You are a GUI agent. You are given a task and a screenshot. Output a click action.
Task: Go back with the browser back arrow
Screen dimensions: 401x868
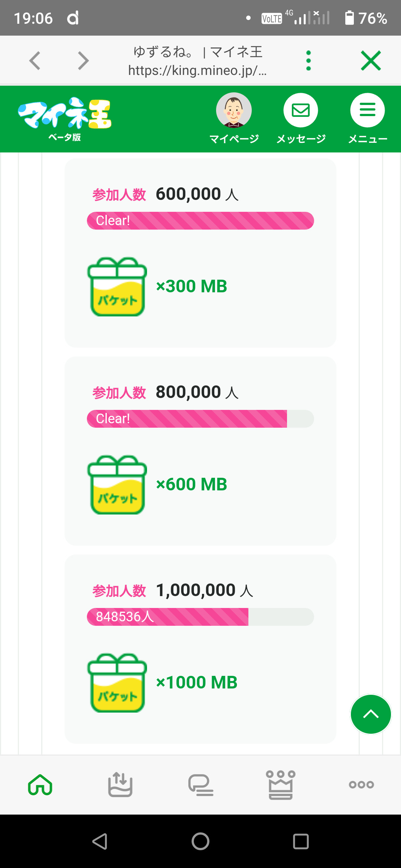coord(35,61)
